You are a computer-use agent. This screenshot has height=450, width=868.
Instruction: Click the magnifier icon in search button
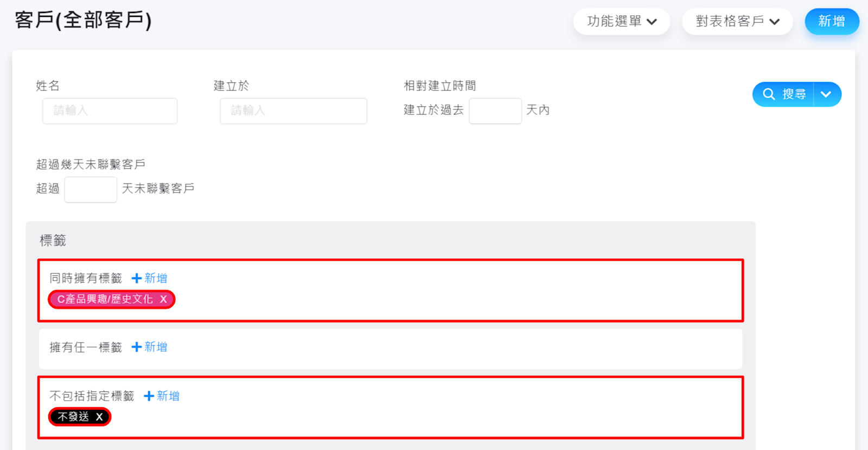point(769,94)
